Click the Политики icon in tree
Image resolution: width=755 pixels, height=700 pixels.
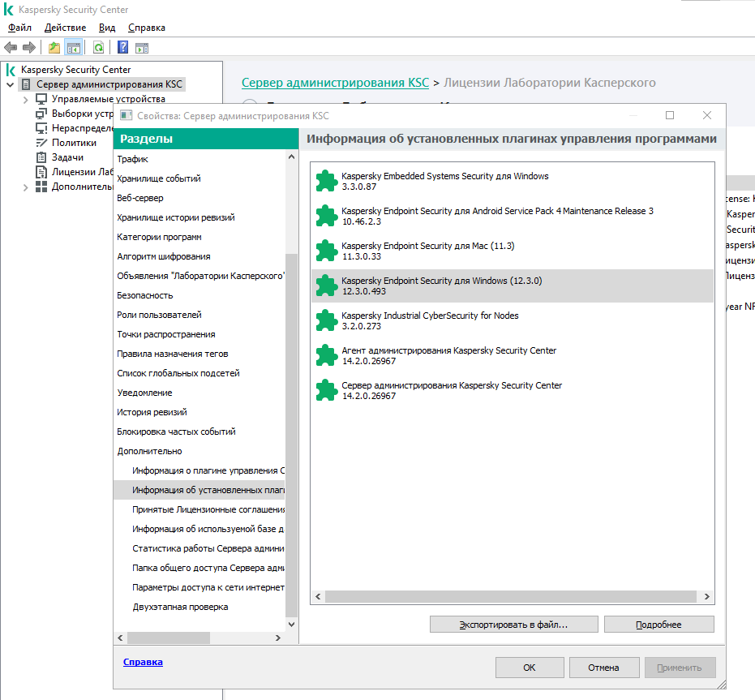41,143
